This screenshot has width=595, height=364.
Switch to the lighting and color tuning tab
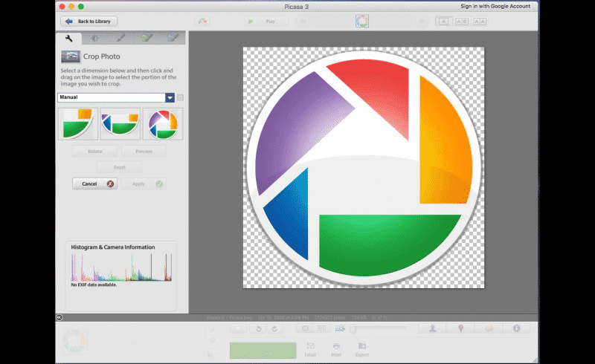tap(95, 39)
